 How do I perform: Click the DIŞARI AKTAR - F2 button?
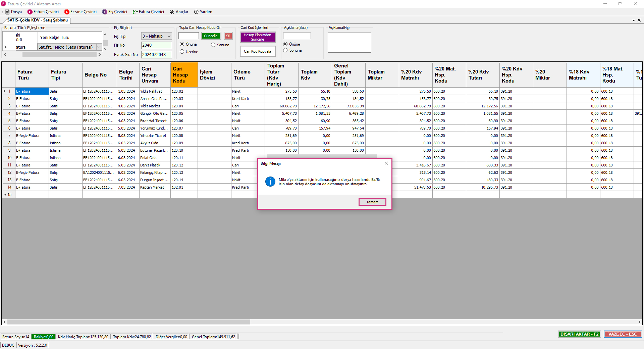pyautogui.click(x=579, y=334)
